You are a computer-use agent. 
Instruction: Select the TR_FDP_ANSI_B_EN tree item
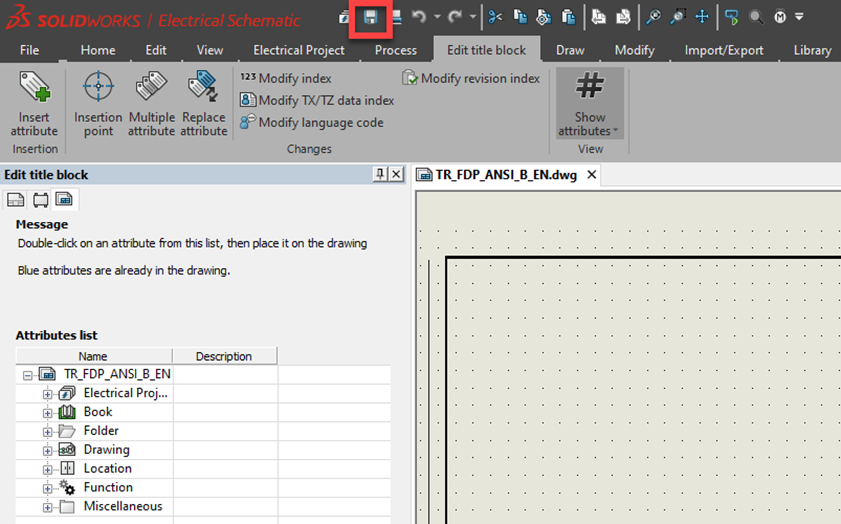pos(117,374)
